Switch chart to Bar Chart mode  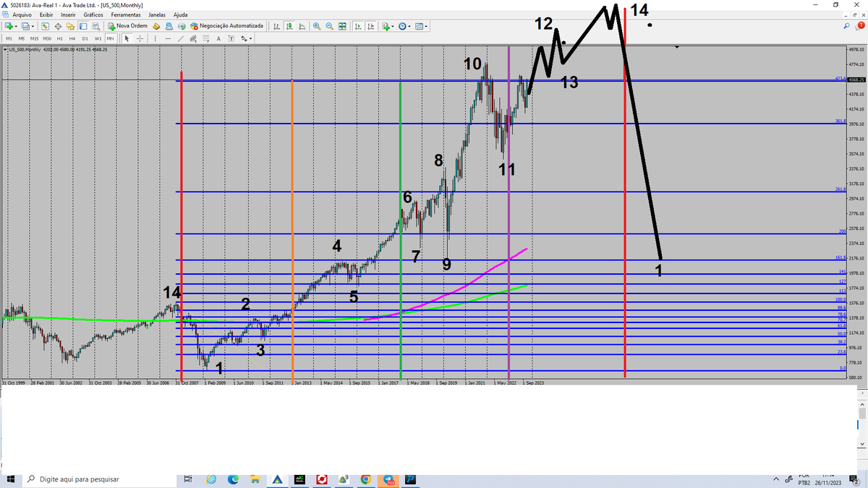276,26
